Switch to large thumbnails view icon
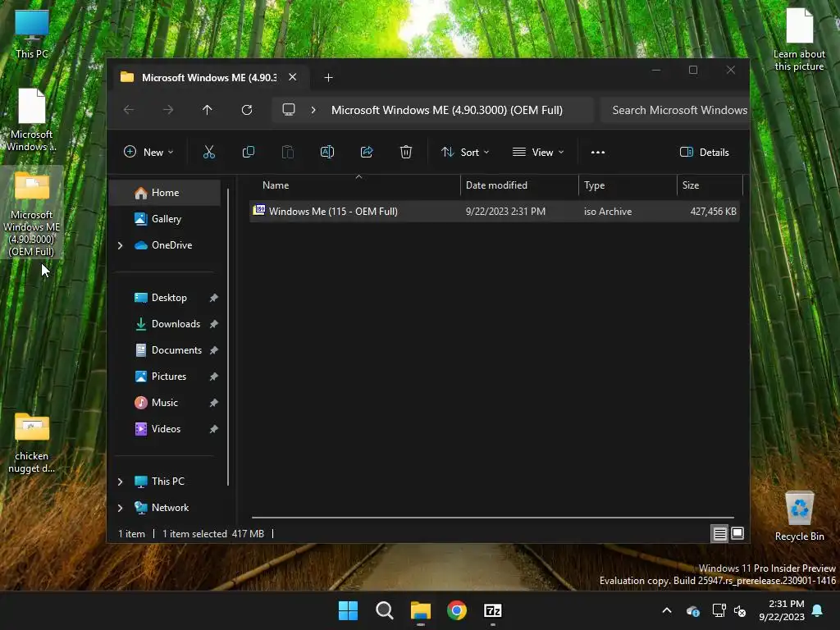Image resolution: width=840 pixels, height=630 pixels. point(737,533)
